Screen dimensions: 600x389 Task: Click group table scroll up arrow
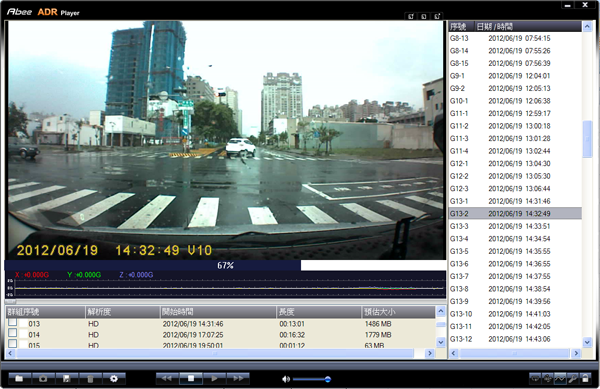click(x=441, y=311)
